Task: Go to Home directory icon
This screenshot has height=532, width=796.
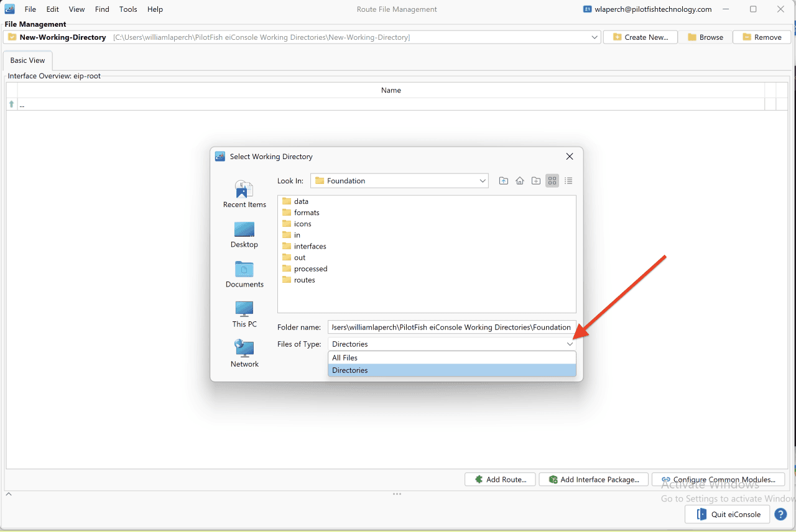Action: coord(520,181)
